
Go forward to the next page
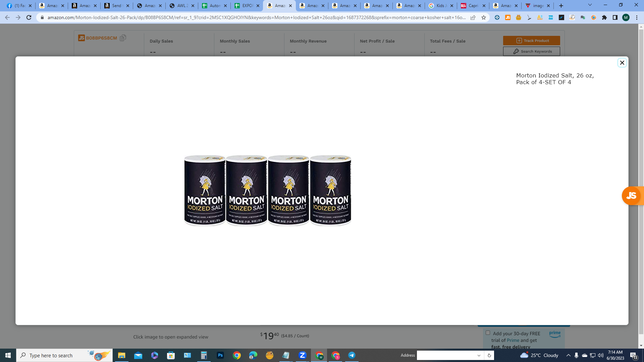pyautogui.click(x=18, y=17)
